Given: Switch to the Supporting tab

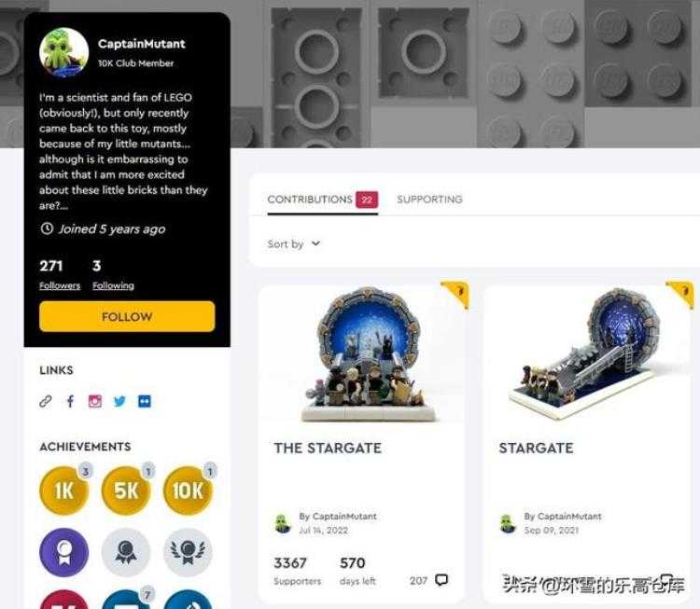Looking at the screenshot, I should click(429, 200).
